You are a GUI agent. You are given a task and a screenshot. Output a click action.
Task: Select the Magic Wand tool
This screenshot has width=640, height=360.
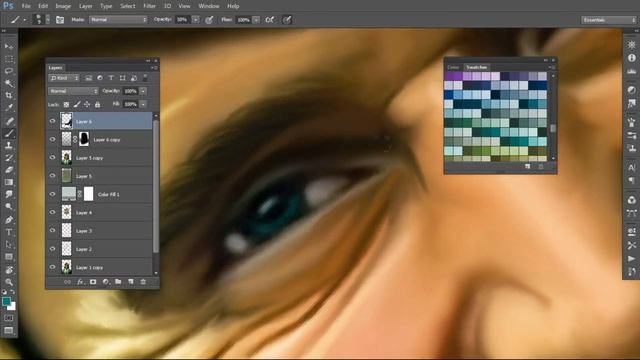[9, 83]
